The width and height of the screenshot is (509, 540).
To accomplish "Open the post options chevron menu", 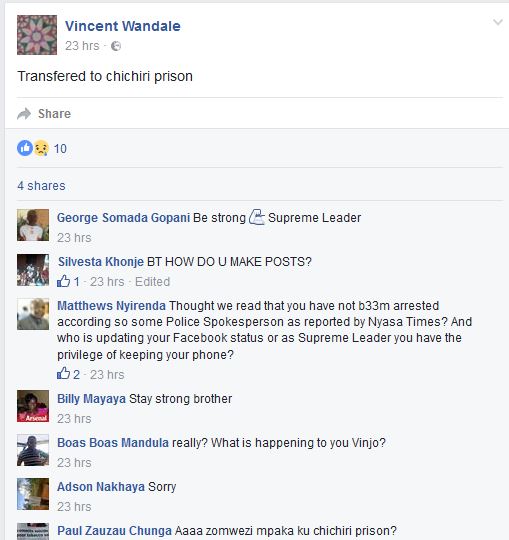I will (498, 23).
